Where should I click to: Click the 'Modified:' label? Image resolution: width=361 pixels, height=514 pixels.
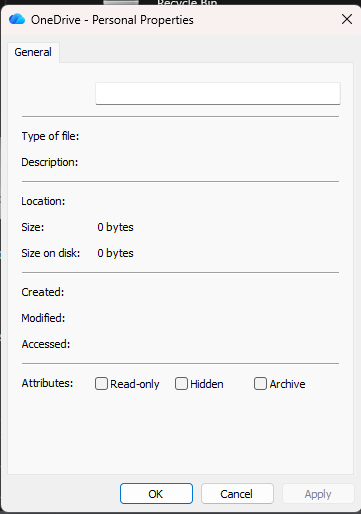tap(43, 318)
